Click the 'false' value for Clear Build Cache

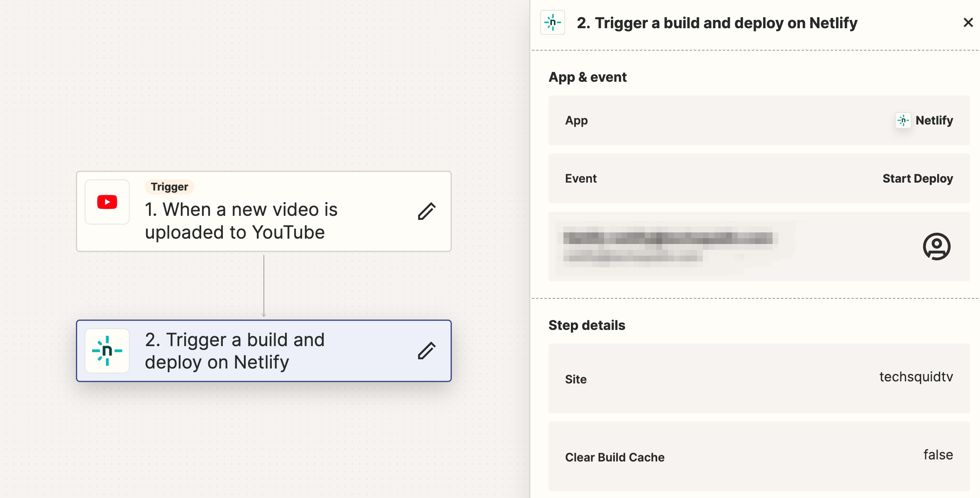(938, 454)
